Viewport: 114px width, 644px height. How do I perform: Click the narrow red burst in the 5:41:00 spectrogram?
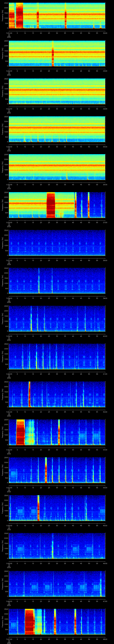point(30,394)
